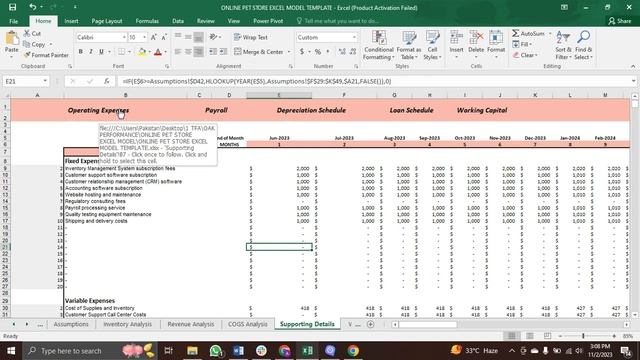Switch to Page Layout view in status bar

(x=529, y=336)
